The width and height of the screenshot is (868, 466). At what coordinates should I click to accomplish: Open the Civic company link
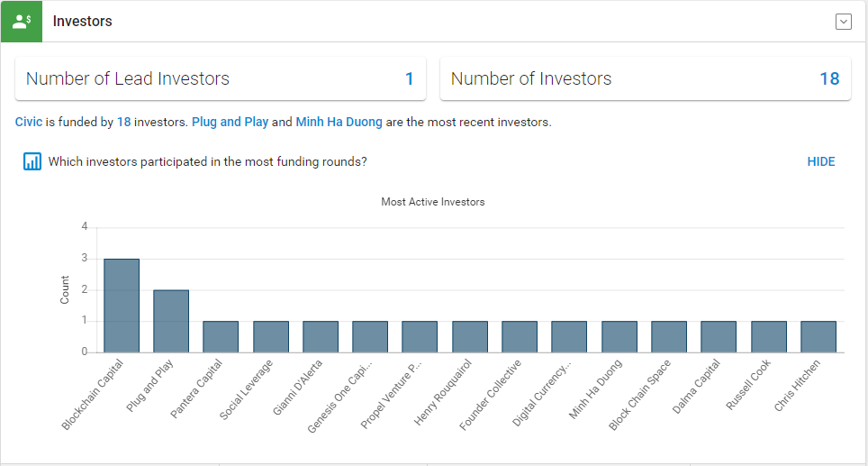(x=29, y=122)
